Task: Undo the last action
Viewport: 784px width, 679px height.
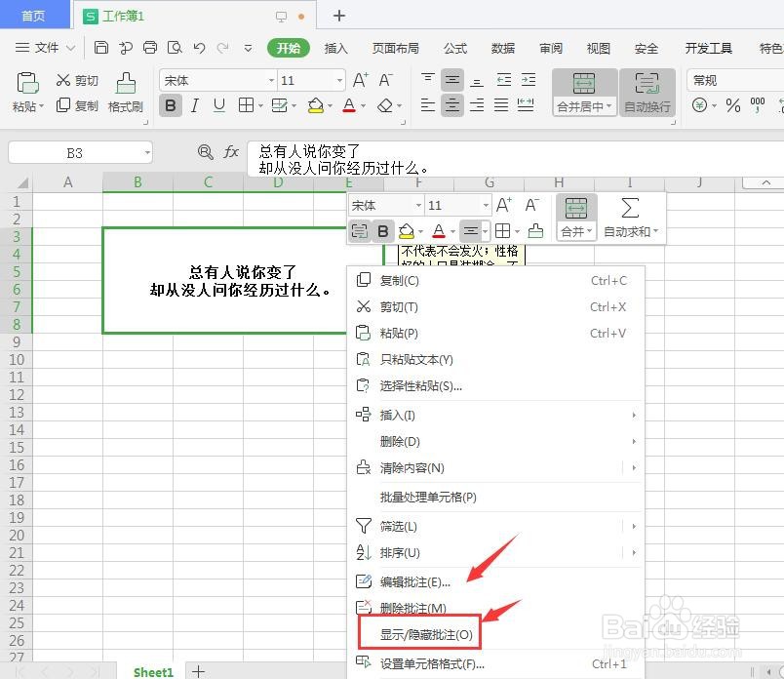Action: (x=199, y=48)
